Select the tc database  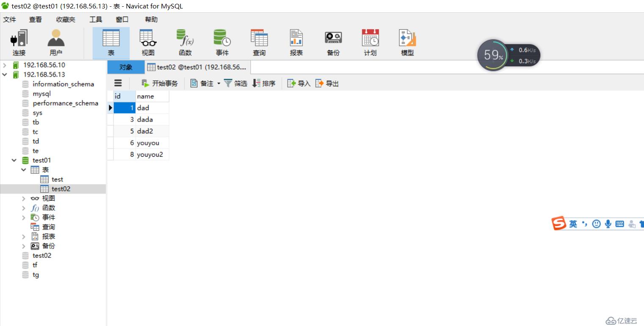pos(35,132)
